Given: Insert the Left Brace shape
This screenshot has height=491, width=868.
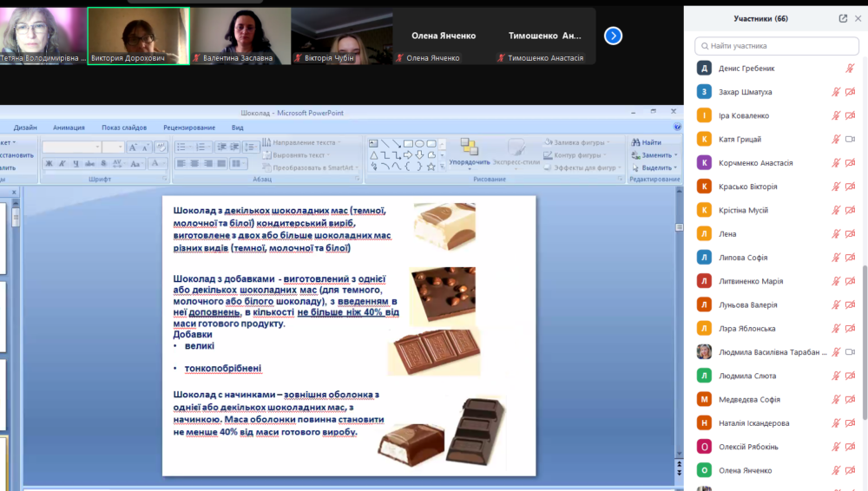Looking at the screenshot, I should pyautogui.click(x=408, y=167).
